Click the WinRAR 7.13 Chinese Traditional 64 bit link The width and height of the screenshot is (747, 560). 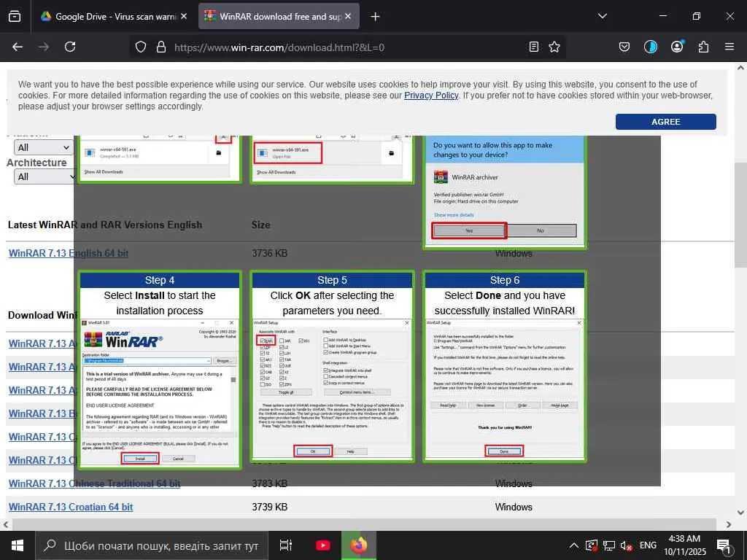[94, 484]
